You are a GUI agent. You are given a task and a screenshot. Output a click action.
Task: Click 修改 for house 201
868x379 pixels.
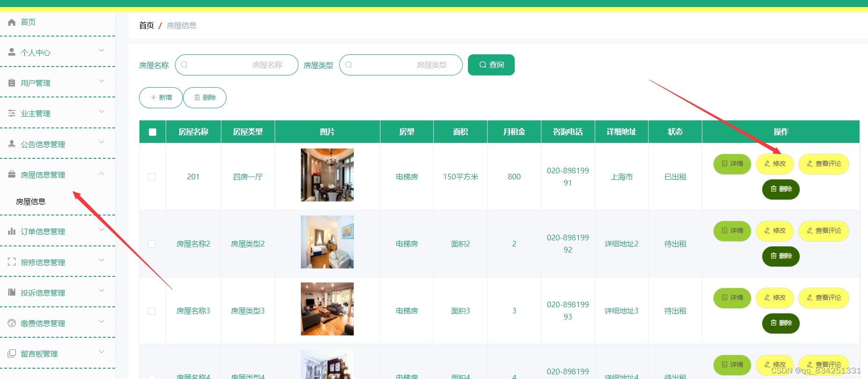pyautogui.click(x=775, y=164)
